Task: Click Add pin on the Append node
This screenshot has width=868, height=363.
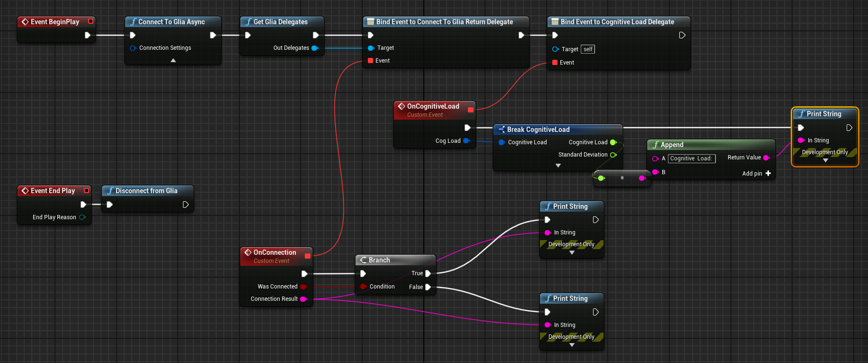Action: (757, 174)
